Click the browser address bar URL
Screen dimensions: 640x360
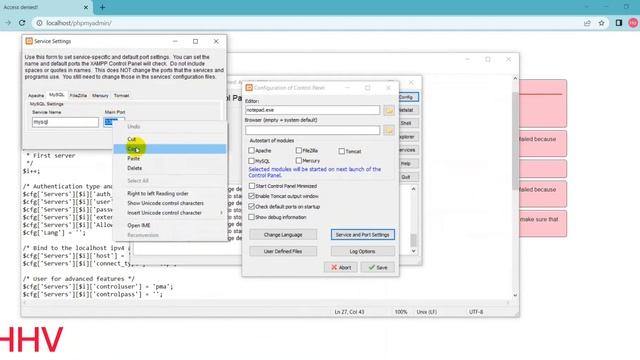click(79, 23)
